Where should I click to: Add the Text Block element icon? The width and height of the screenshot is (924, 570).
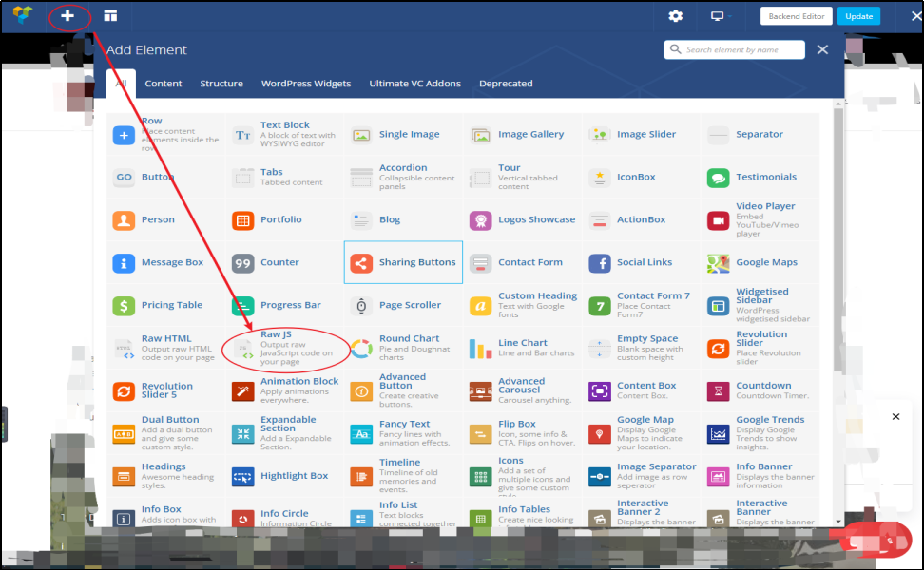tap(242, 136)
